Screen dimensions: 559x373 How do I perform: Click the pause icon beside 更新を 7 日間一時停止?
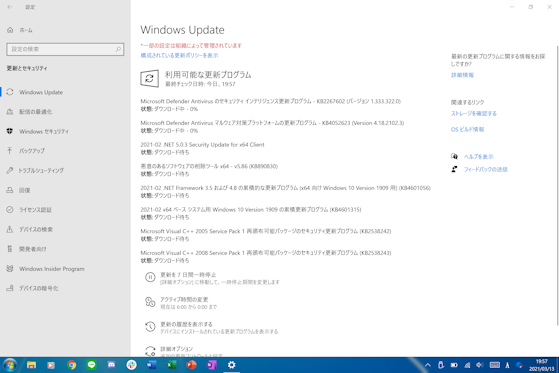coord(150,277)
